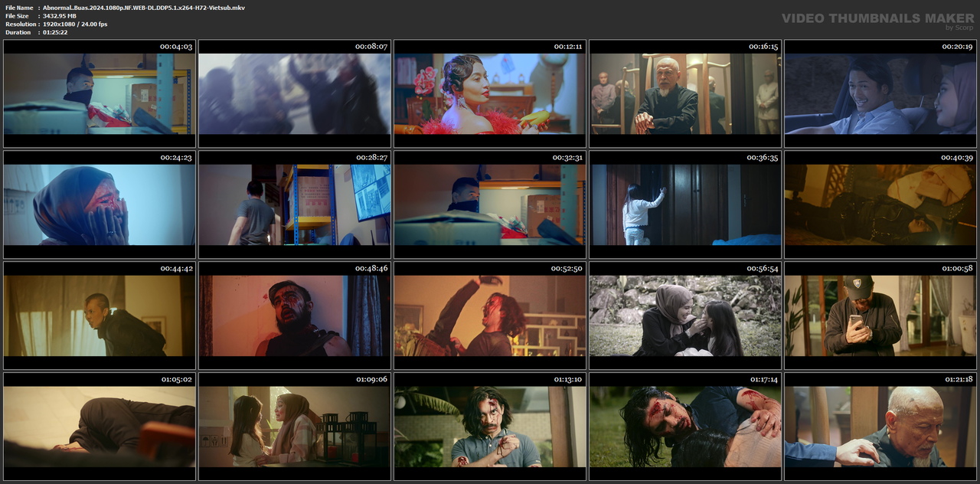Select the crouching man thumbnail at 00:44:42
The width and height of the screenshot is (980, 484).
[x=100, y=316]
